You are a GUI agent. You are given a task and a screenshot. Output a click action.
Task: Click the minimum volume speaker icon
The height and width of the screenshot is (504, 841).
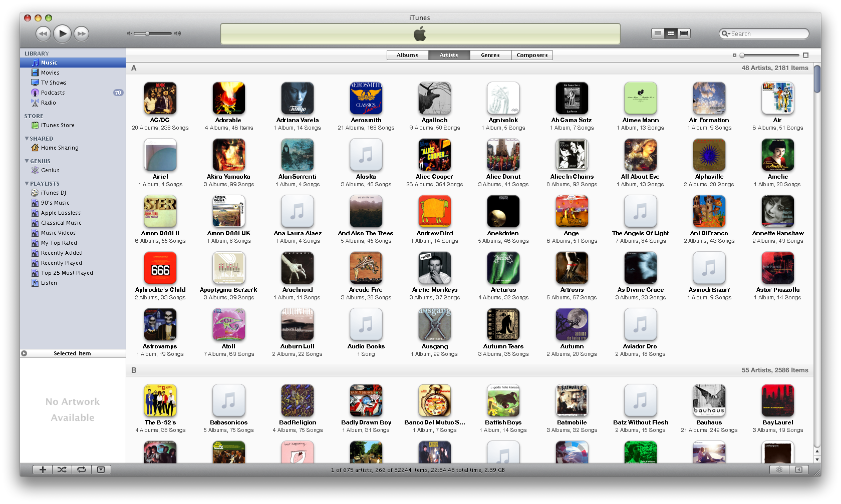(x=129, y=34)
